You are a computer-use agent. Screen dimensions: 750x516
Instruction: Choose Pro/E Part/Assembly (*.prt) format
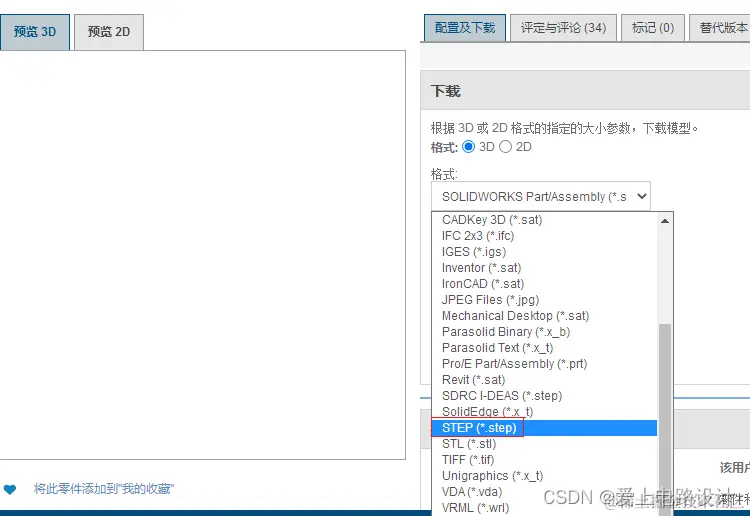(544, 364)
